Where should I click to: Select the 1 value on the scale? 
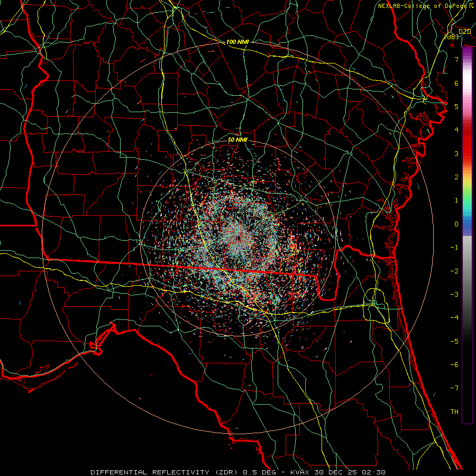tap(456, 200)
